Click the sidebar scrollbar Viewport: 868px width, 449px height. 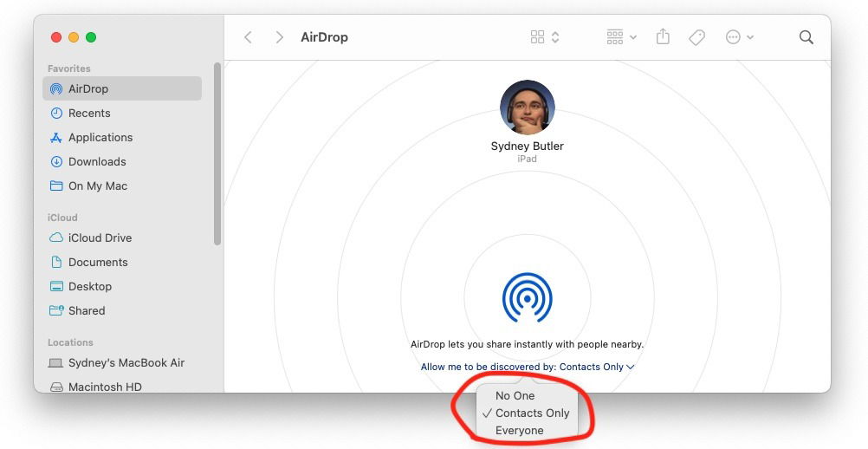coord(217,153)
